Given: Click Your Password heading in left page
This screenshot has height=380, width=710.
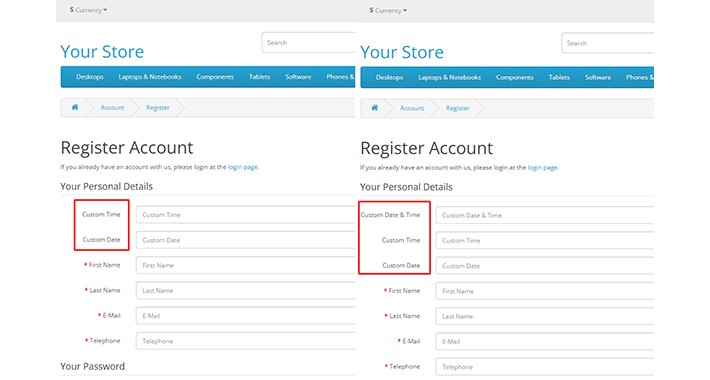Looking at the screenshot, I should coord(92,366).
